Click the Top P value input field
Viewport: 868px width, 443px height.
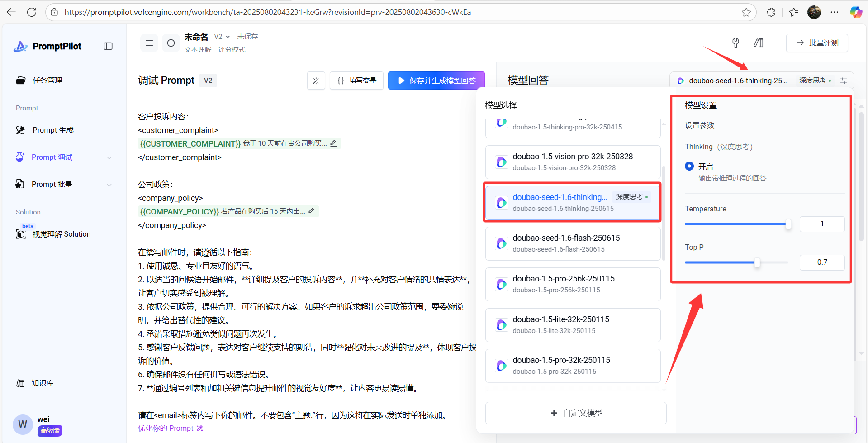click(x=821, y=262)
